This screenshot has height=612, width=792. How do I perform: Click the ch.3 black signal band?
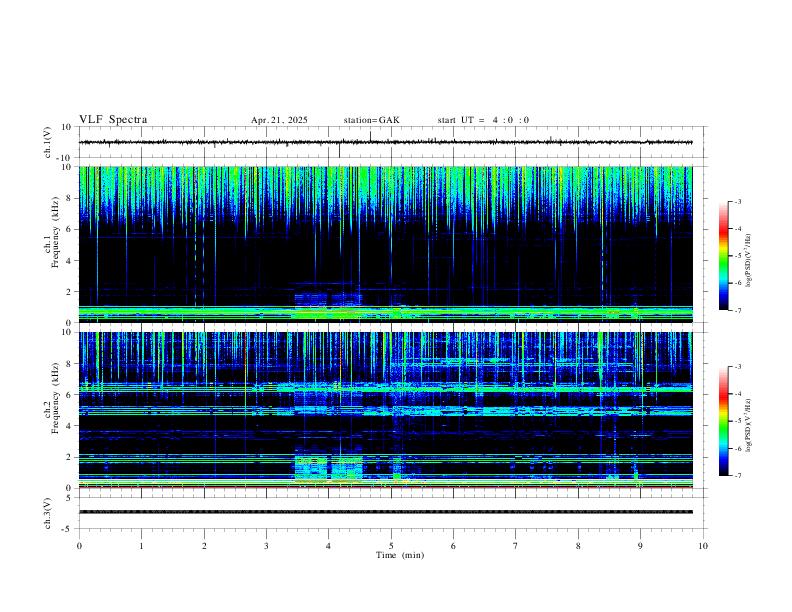pos(385,512)
